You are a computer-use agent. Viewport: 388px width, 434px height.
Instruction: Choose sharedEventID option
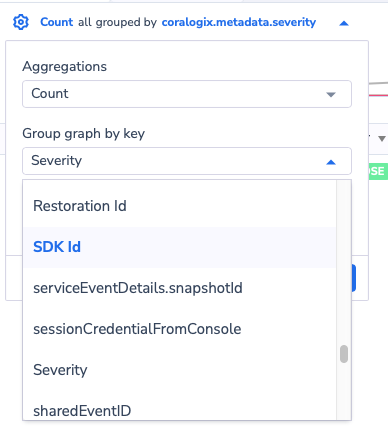point(180,410)
